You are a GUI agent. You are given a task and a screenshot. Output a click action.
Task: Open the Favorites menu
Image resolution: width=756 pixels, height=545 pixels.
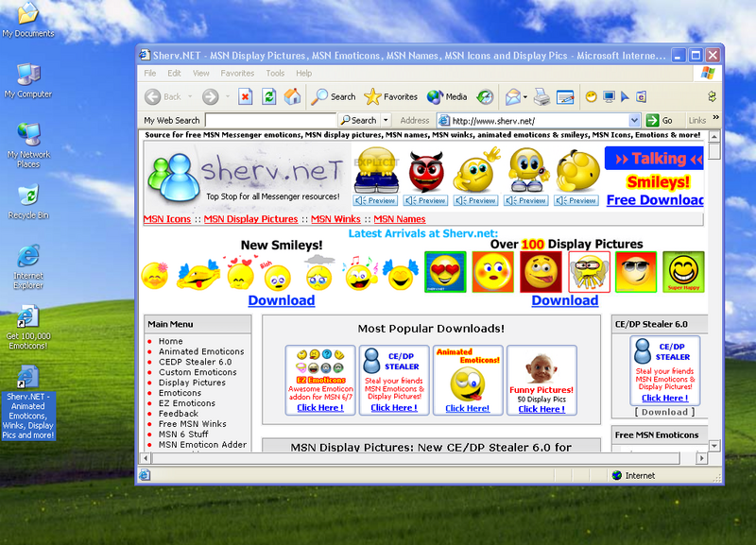(237, 74)
